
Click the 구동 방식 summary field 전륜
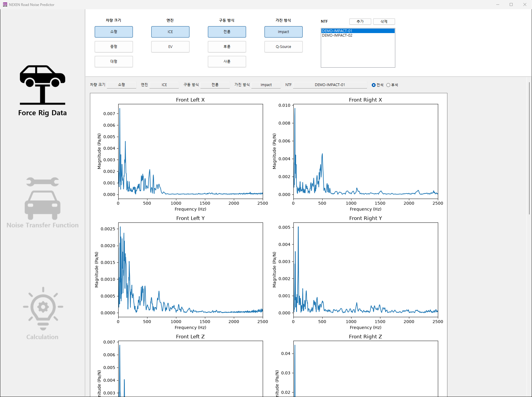(x=215, y=85)
